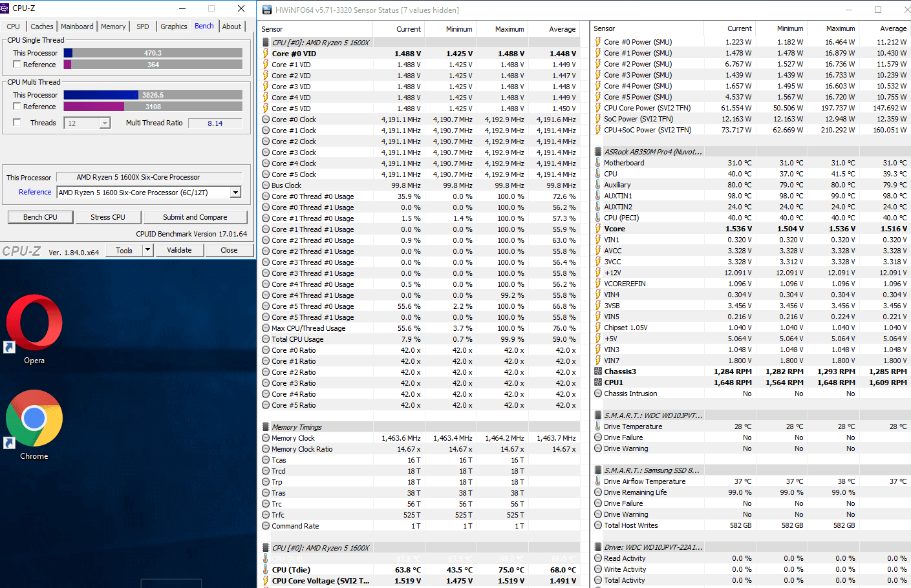This screenshot has height=588, width=911.
Task: Click the Multi Thread Ratio field showing 8.14
Action: pos(215,123)
